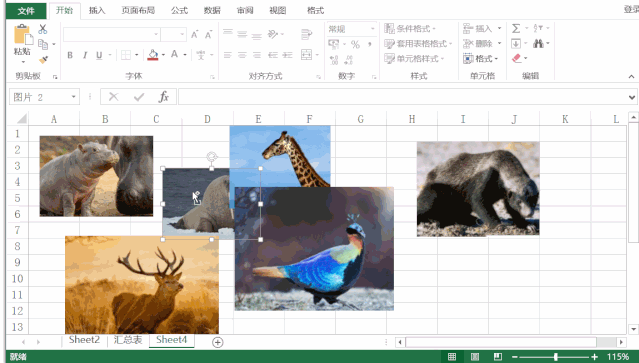Toggle Bold formatting

(70, 55)
